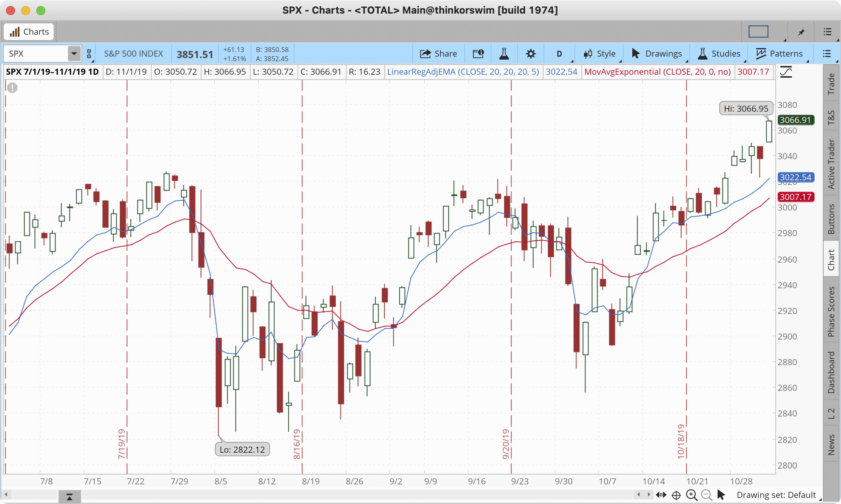
Task: Open the Style menu
Action: [x=599, y=54]
